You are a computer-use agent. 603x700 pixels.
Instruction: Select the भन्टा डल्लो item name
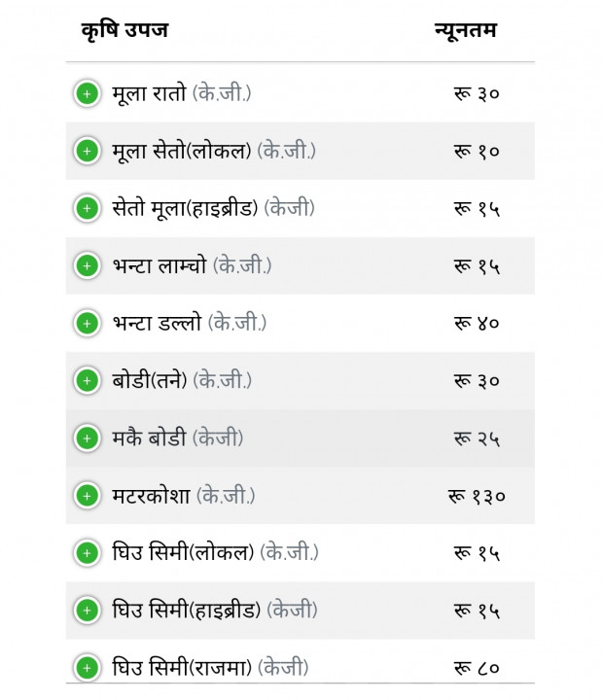click(157, 323)
